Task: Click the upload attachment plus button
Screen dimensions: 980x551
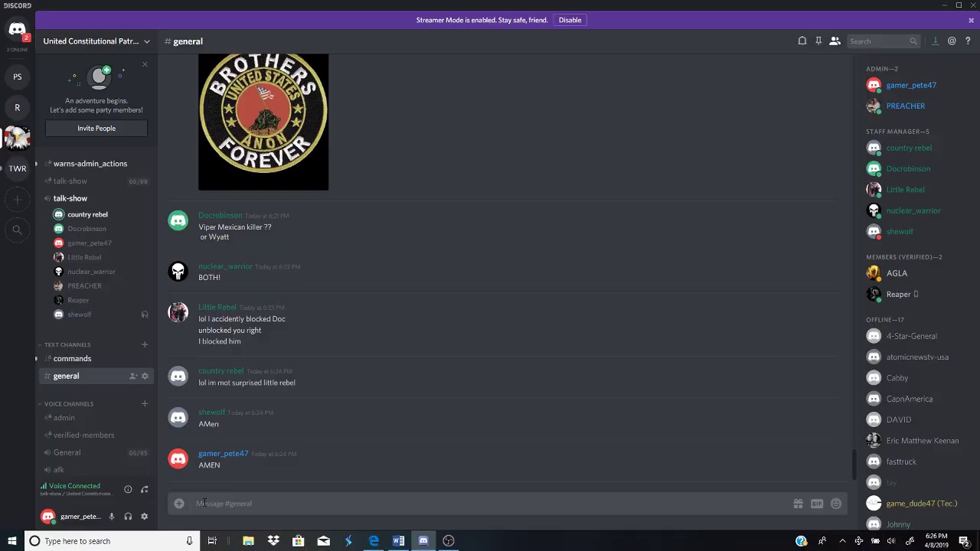Action: pyautogui.click(x=179, y=504)
